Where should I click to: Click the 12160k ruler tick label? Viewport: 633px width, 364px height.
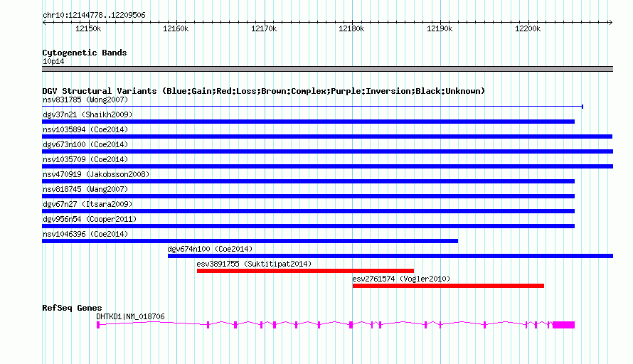[176, 28]
